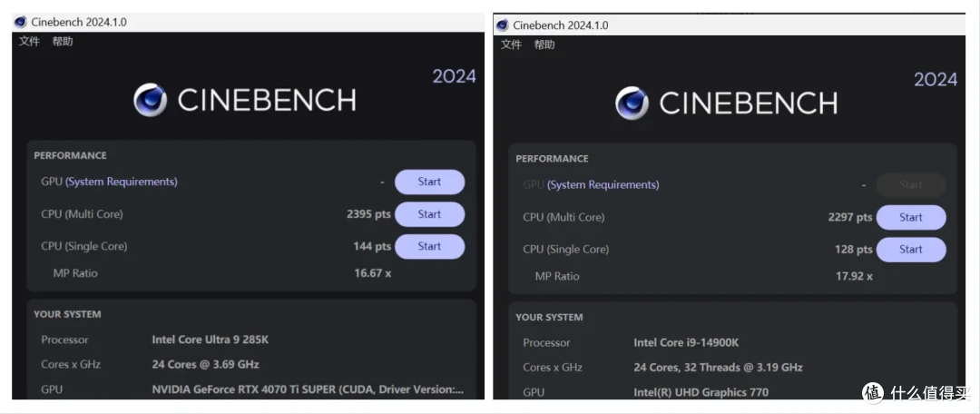Screen dimensions: 980x414
Task: Open 帮助 menu in left window
Action: [x=63, y=41]
